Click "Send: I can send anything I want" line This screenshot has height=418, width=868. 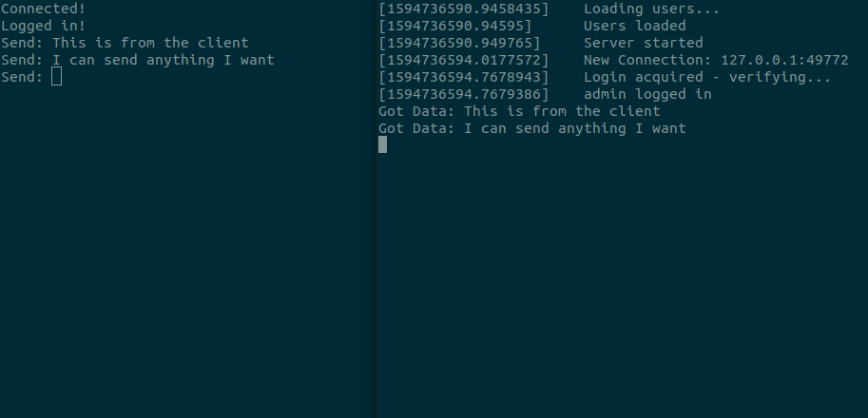pyautogui.click(x=138, y=60)
